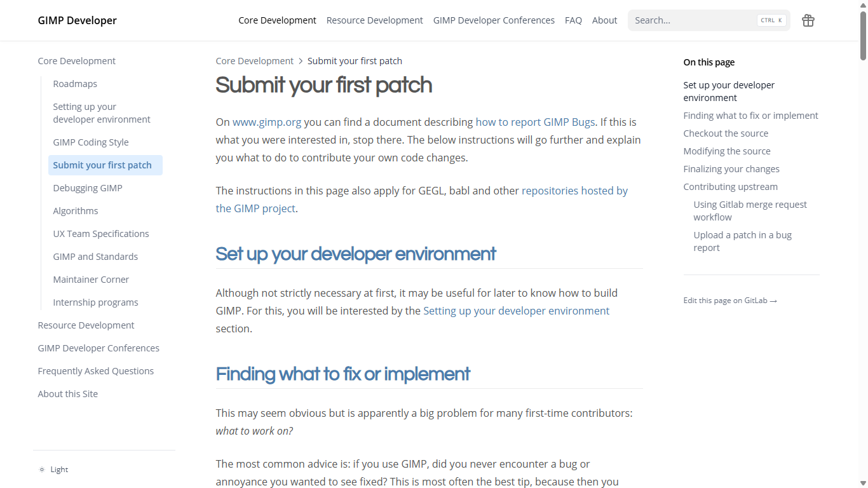Go to the About page
Image resolution: width=868 pixels, height=488 pixels.
click(604, 20)
